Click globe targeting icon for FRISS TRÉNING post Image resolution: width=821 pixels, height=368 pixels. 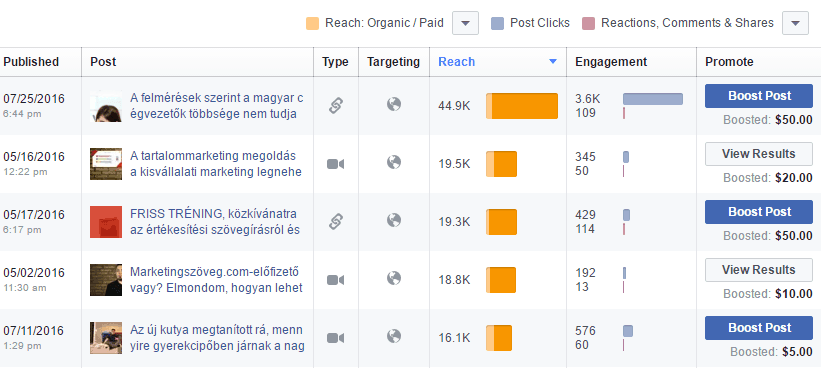pyautogui.click(x=394, y=220)
